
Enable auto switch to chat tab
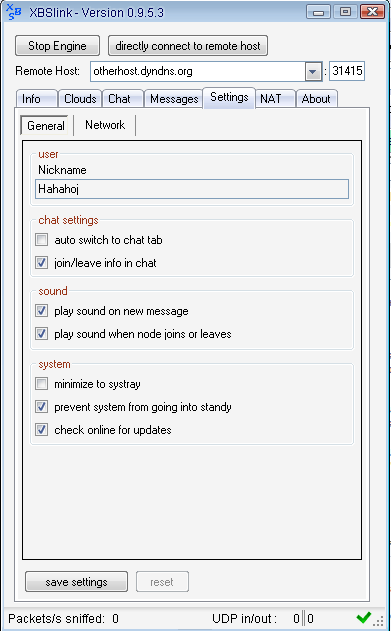41,240
